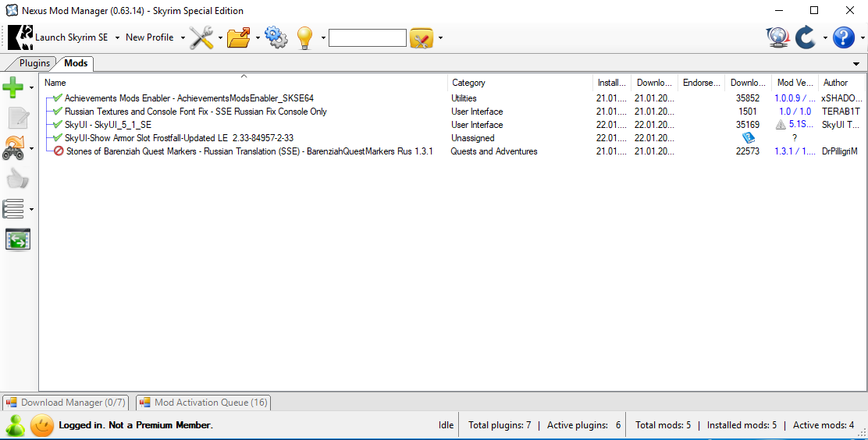Click the red disabled icon on Stones of Barenziah
This screenshot has height=440, width=868.
tap(59, 151)
